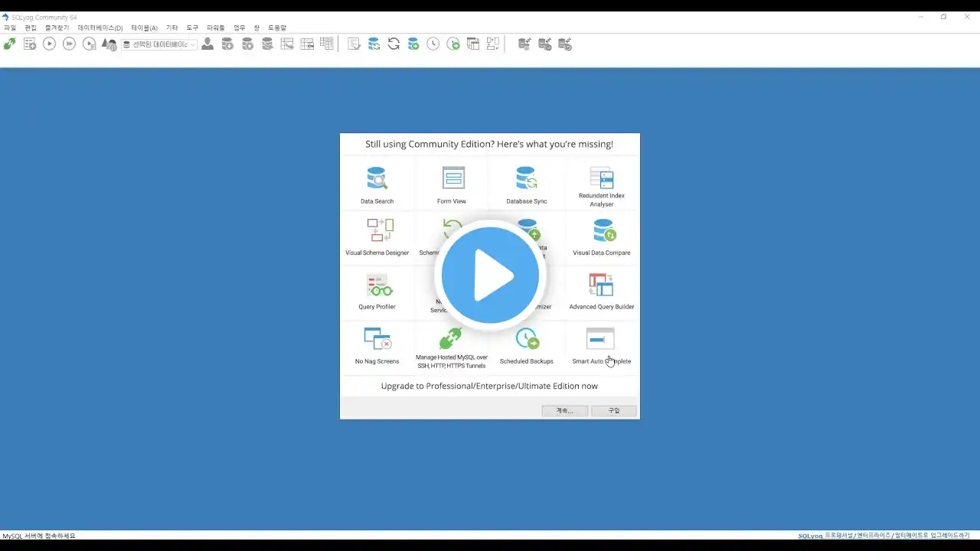Click the Manage Hosted MySQL plug icon
980x551 pixels.
pyautogui.click(x=451, y=338)
